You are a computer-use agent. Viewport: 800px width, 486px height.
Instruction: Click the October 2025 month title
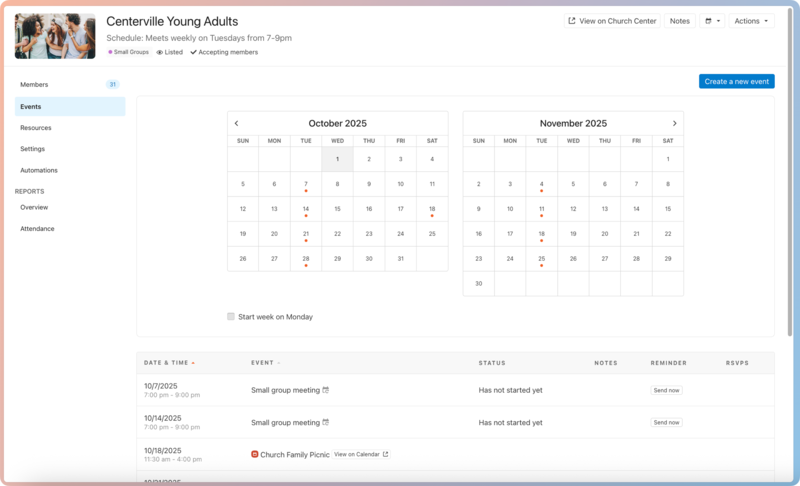(x=337, y=123)
